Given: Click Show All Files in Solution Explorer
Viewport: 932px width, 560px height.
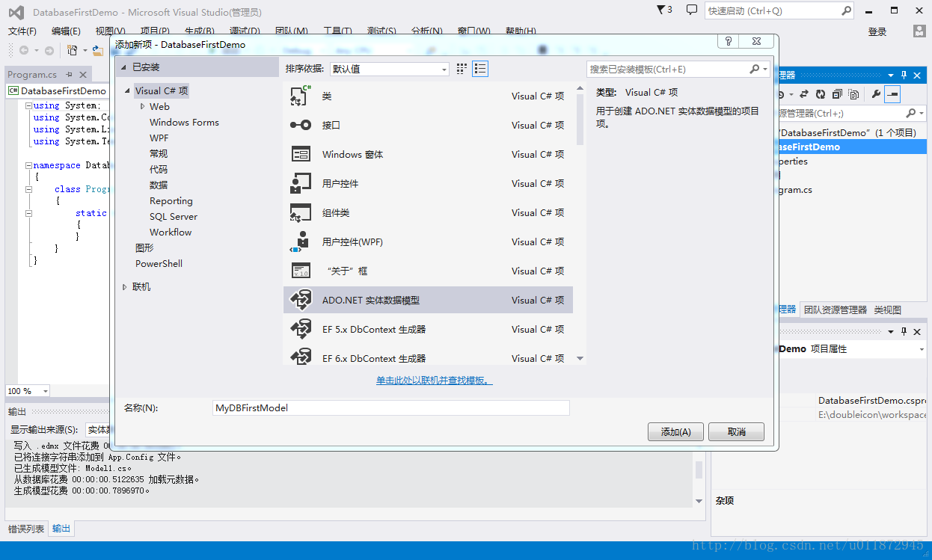Looking at the screenshot, I should click(x=852, y=94).
